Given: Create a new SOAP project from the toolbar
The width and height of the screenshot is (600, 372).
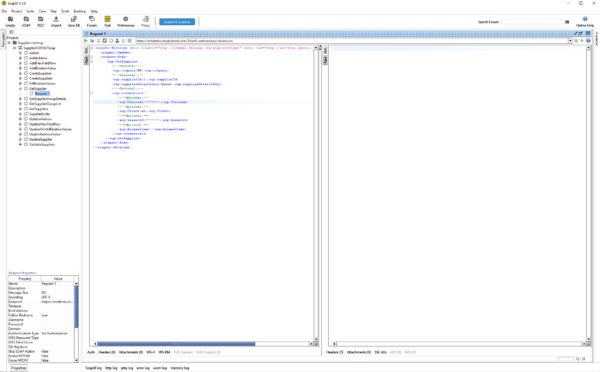Looking at the screenshot, I should pyautogui.click(x=26, y=21).
